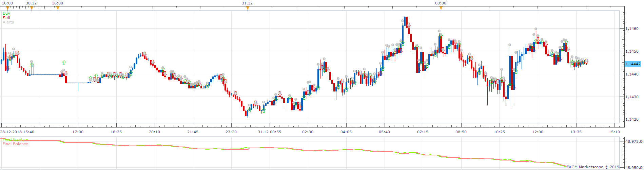Click the 1,1460 price axis label
This screenshot has width=644, height=170.
(632, 29)
